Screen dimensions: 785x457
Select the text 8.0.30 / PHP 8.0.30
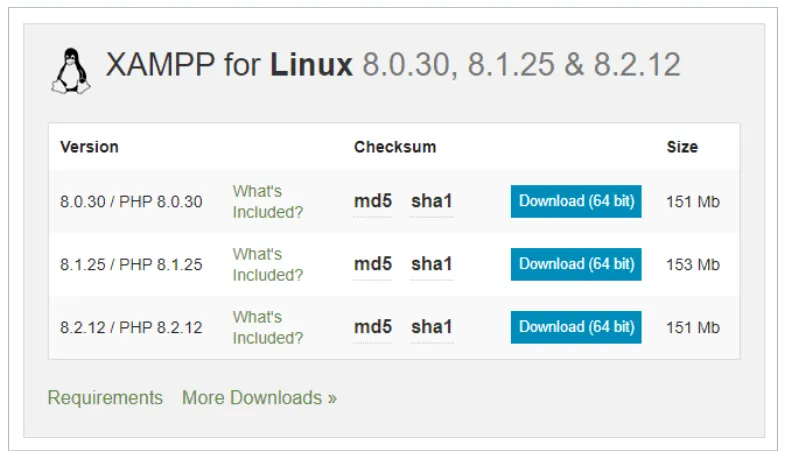(x=131, y=202)
